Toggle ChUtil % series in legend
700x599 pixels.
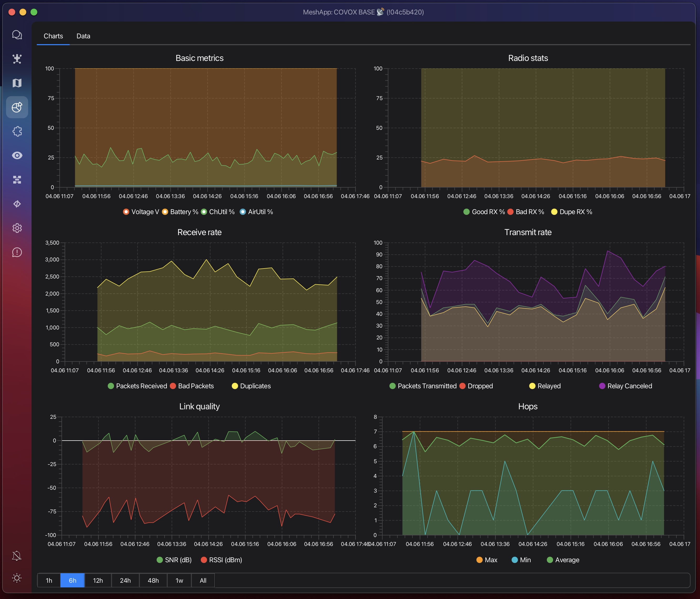click(218, 212)
